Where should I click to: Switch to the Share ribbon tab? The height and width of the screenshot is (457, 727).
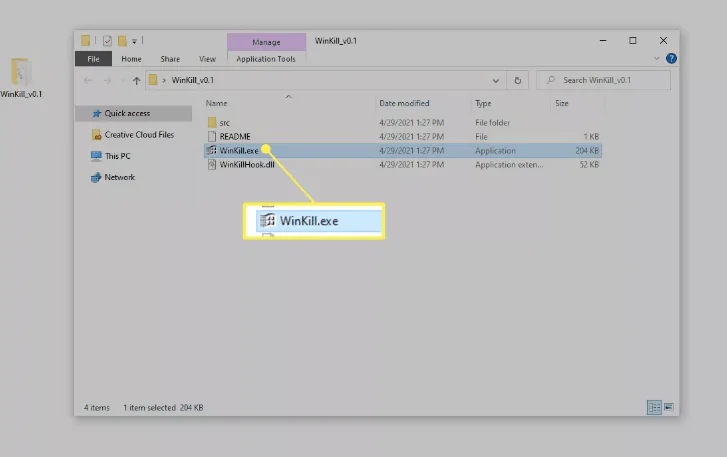point(170,59)
